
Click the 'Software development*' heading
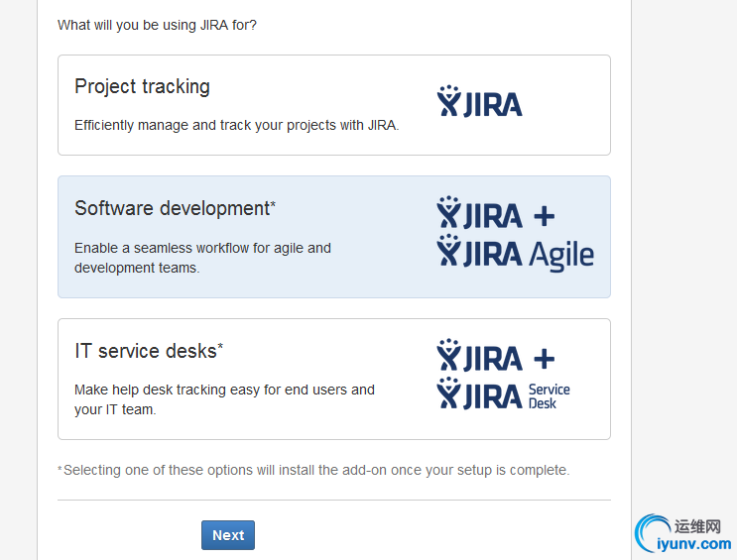click(175, 208)
